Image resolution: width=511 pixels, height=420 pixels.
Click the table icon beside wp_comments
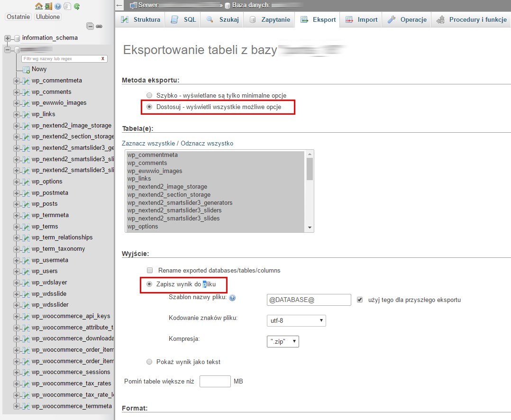pyautogui.click(x=26, y=92)
